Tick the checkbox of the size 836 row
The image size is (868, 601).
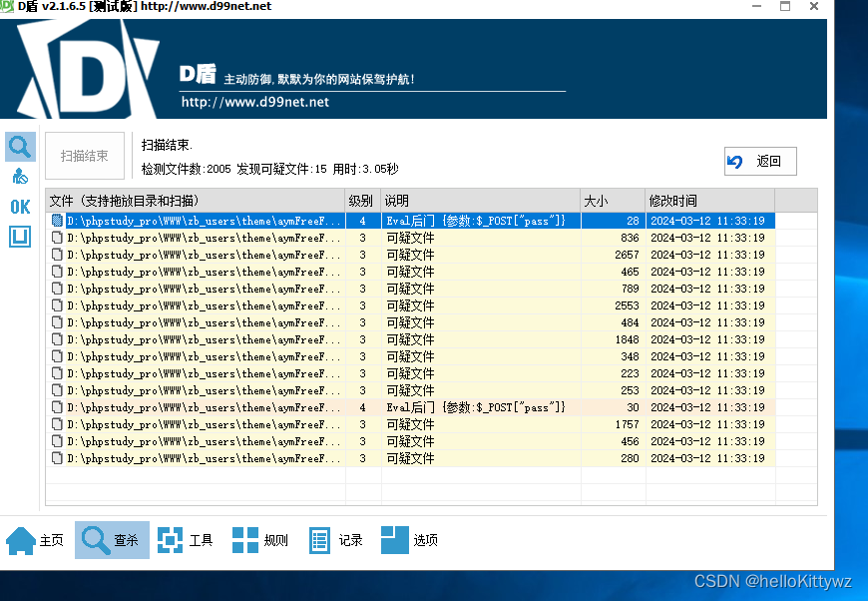(x=57, y=238)
